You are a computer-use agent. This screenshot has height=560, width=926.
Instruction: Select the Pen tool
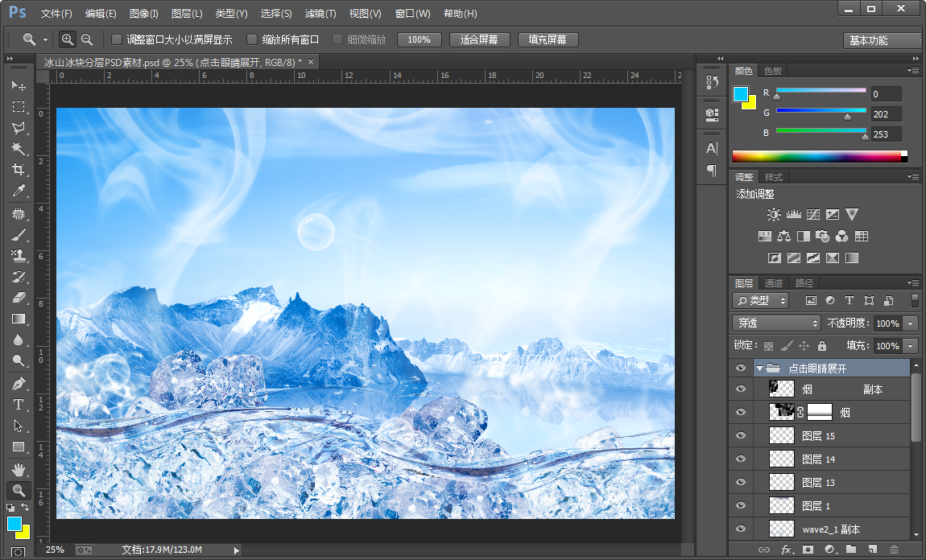pyautogui.click(x=19, y=384)
